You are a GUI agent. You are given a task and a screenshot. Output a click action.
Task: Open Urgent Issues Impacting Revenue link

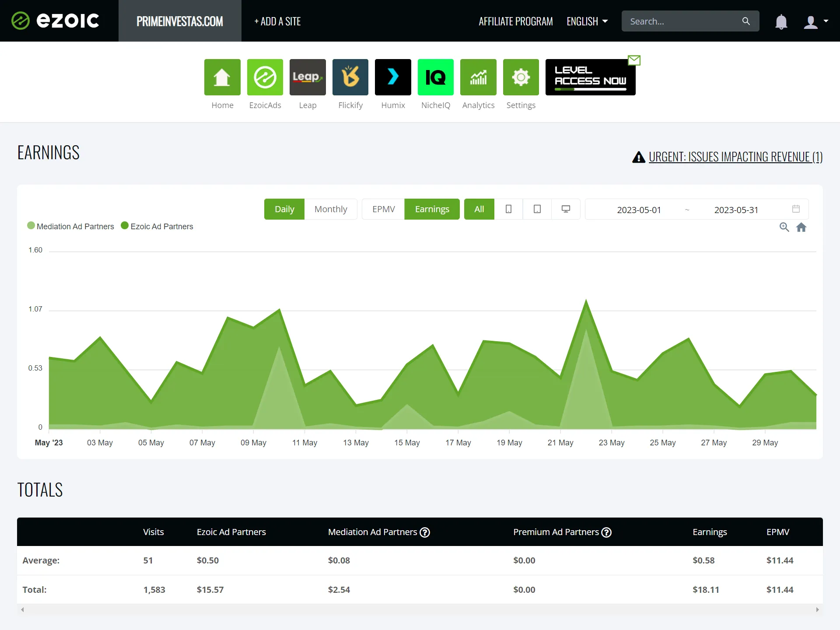click(735, 157)
